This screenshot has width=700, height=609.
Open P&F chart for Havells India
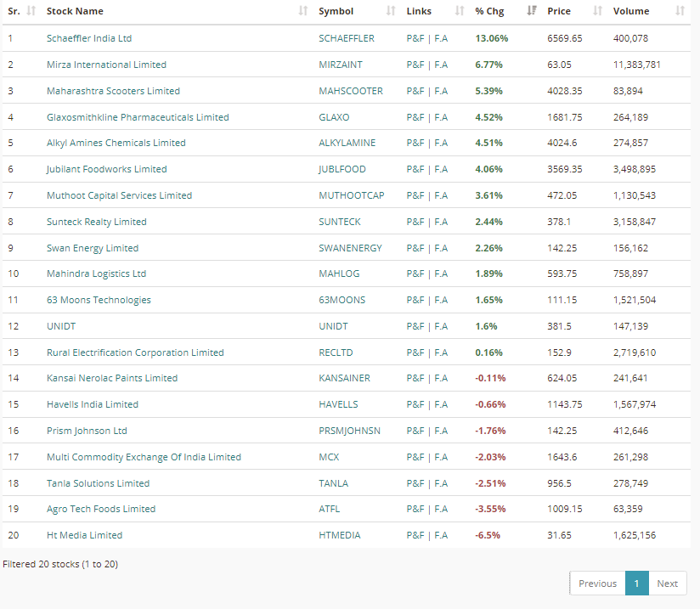415,404
